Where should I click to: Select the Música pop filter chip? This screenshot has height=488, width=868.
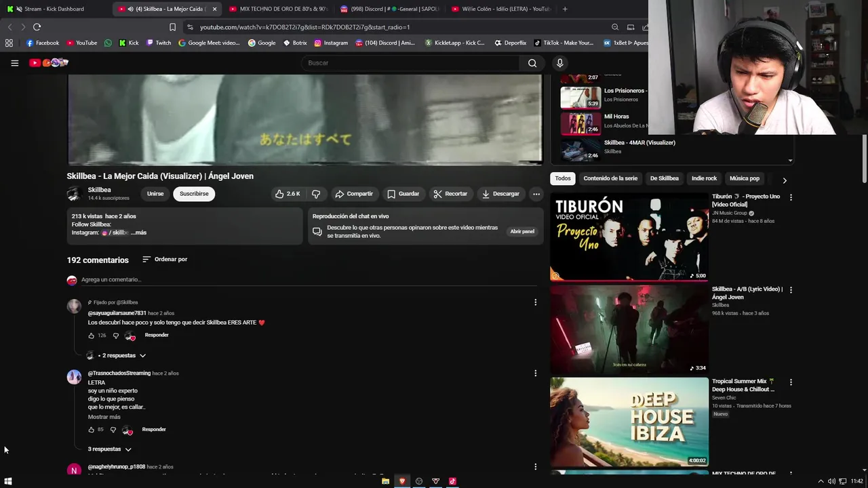pyautogui.click(x=745, y=178)
